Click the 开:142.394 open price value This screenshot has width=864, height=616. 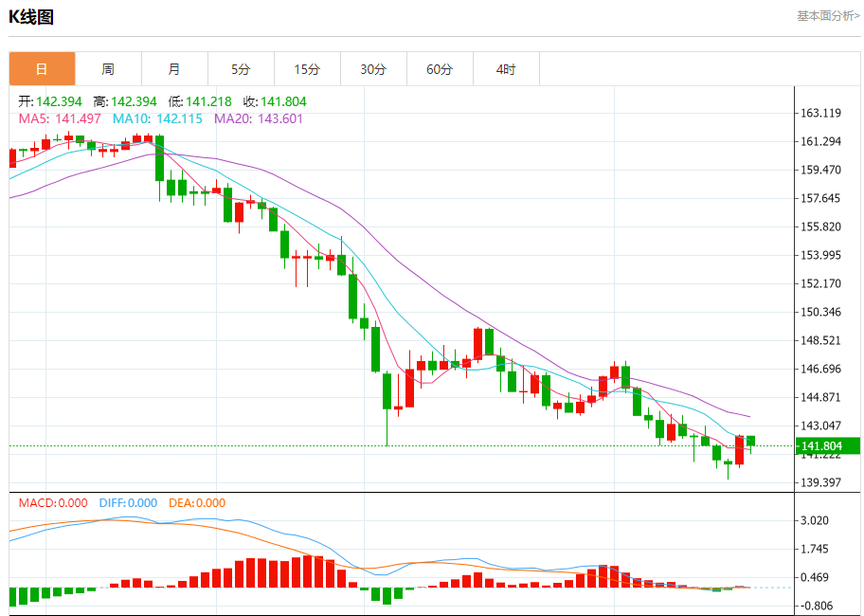[50, 101]
